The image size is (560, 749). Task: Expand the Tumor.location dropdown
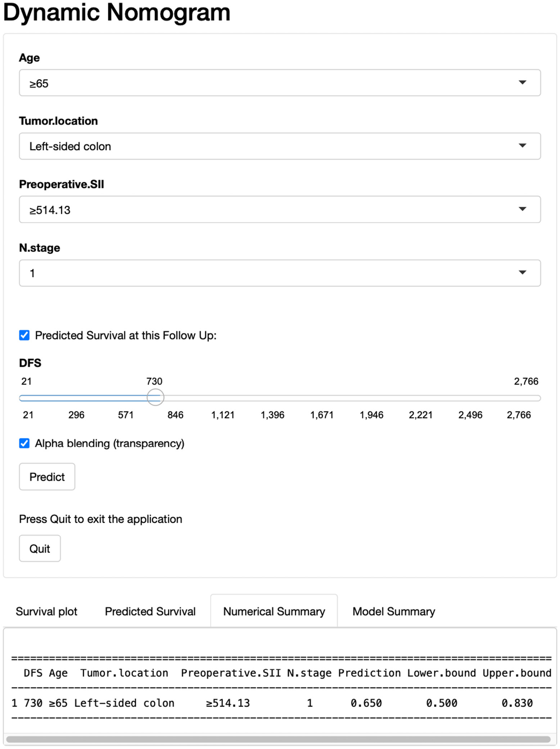click(x=279, y=146)
